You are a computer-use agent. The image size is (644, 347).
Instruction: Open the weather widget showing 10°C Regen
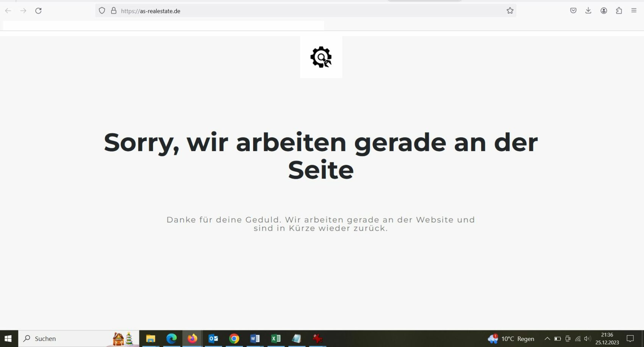(x=511, y=338)
